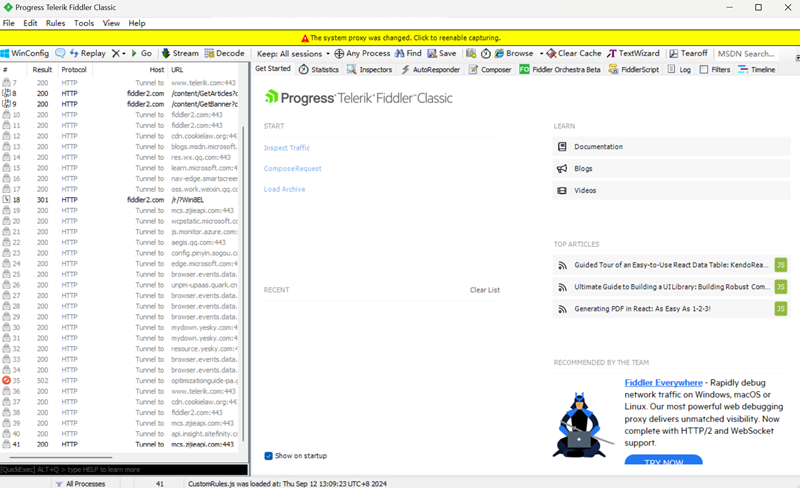Click the QuickExec command box
The height and width of the screenshot is (488, 800).
[124, 470]
